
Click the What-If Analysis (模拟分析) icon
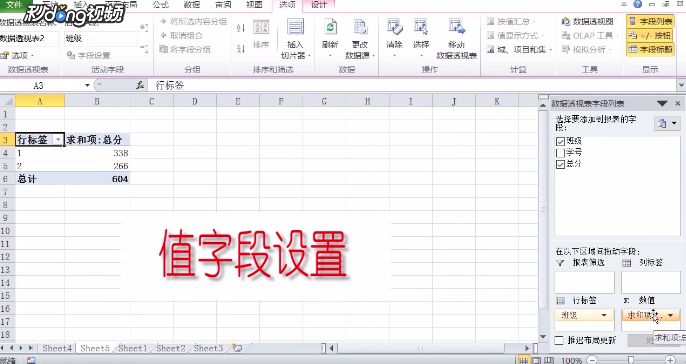566,49
